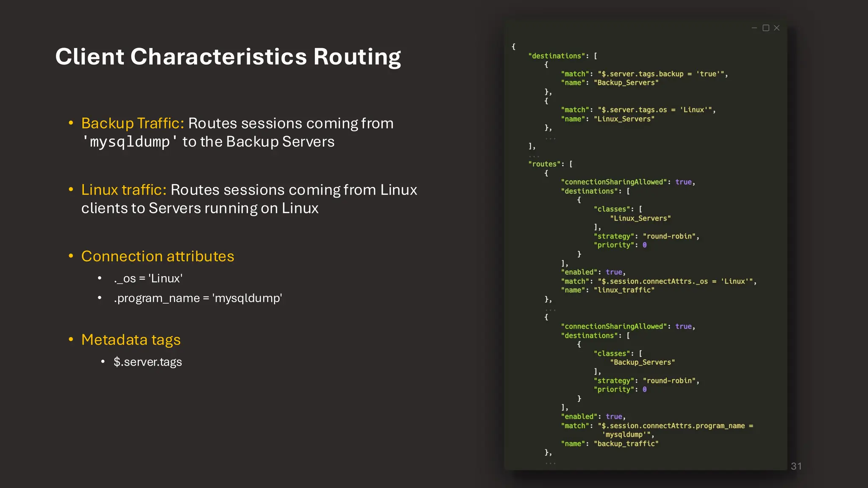This screenshot has height=488, width=868.
Task: Click the top-level "destinations" key in JSON
Action: tap(556, 56)
